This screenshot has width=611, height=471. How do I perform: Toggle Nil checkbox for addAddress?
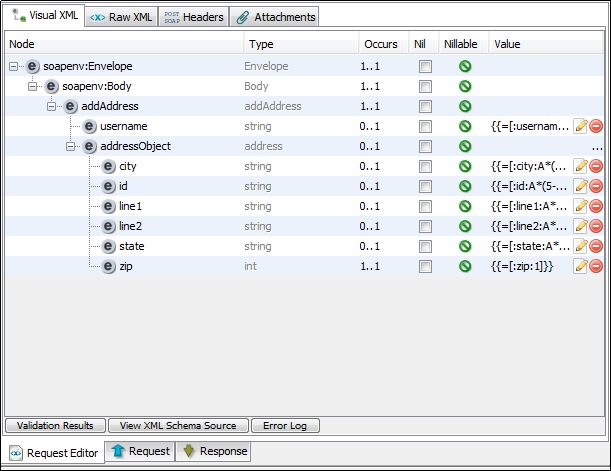click(x=425, y=106)
